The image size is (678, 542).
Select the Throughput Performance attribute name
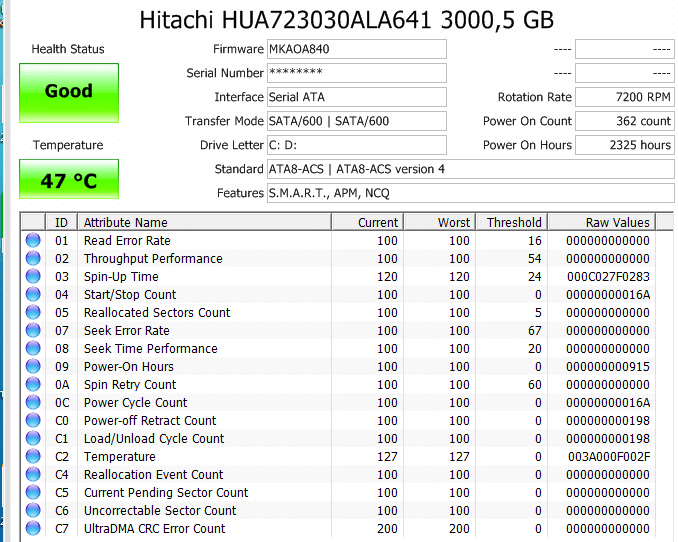point(153,259)
